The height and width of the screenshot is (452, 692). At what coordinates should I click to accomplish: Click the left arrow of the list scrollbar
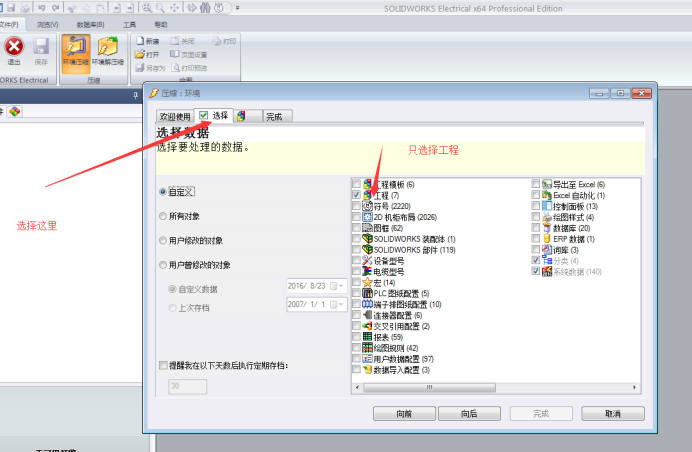click(357, 387)
